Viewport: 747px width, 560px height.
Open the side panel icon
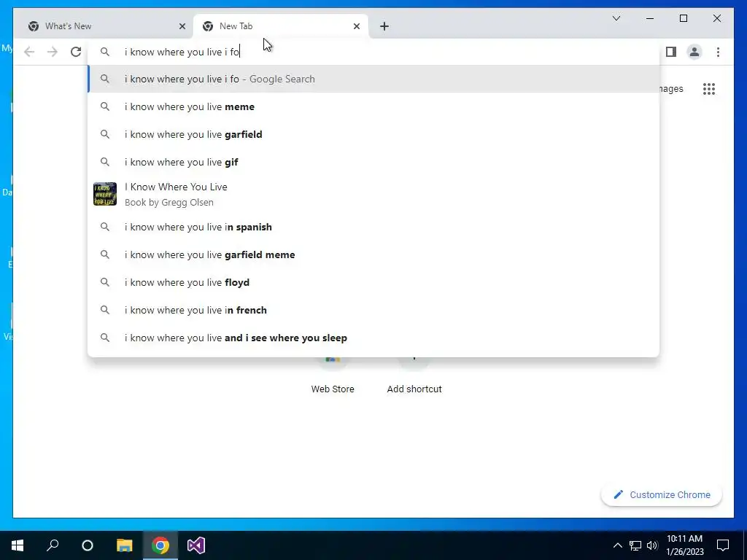(x=671, y=52)
